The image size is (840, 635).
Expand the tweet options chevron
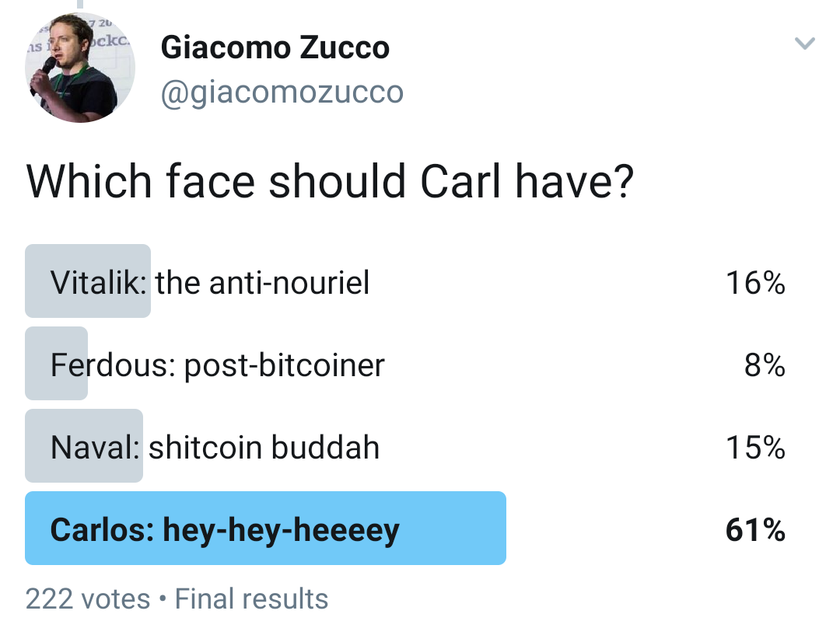pos(805,43)
